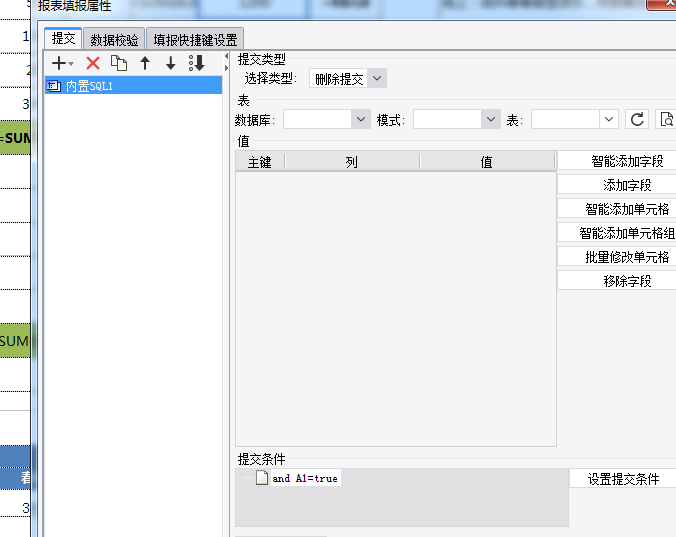Open the 填报快捷键设置 tab

pyautogui.click(x=195, y=40)
